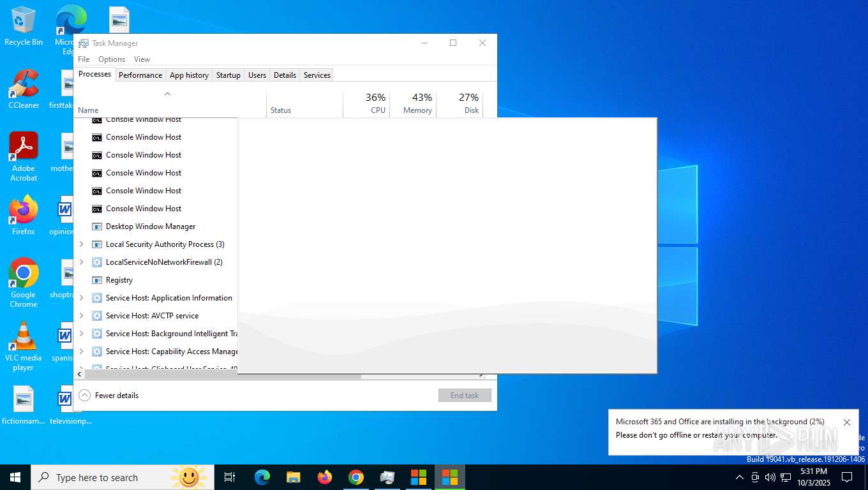
Task: Switch to the App history tab
Action: coord(189,75)
